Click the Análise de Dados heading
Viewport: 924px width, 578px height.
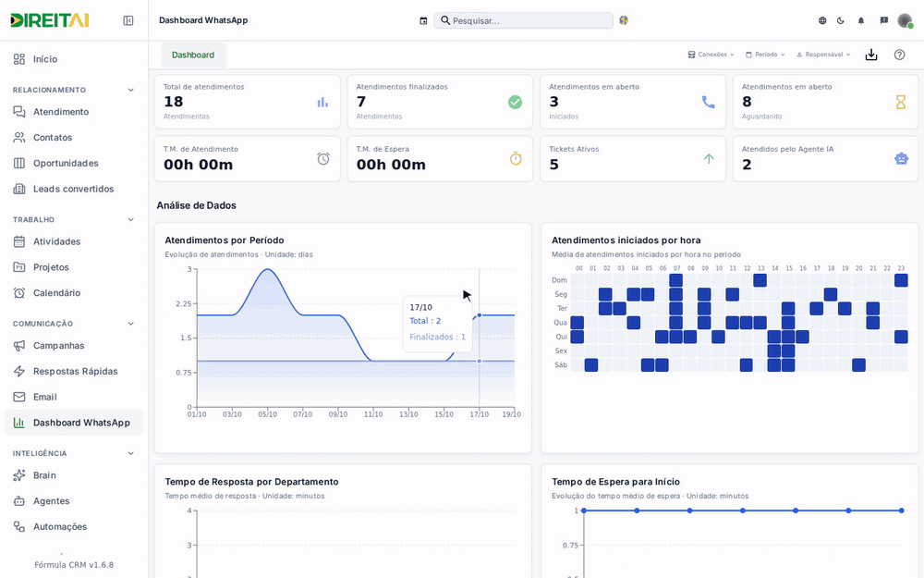196,205
